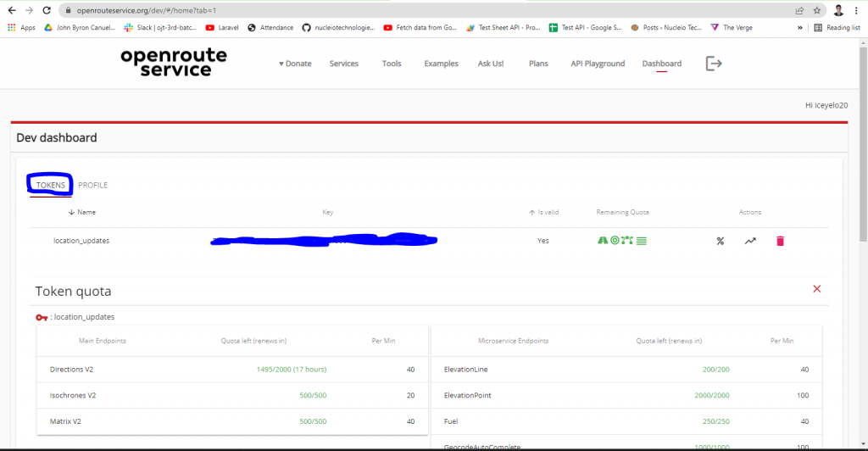The width and height of the screenshot is (868, 451).
Task: Open the Services menu item
Action: (344, 64)
